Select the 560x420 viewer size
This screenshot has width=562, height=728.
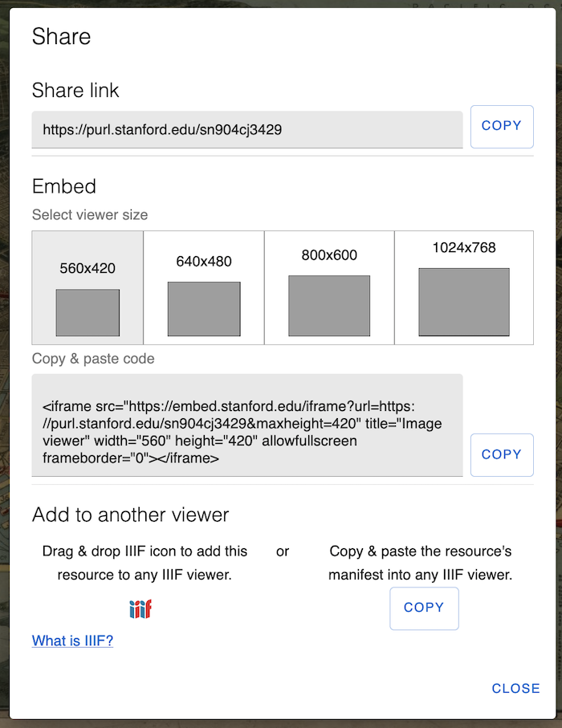pyautogui.click(x=87, y=287)
